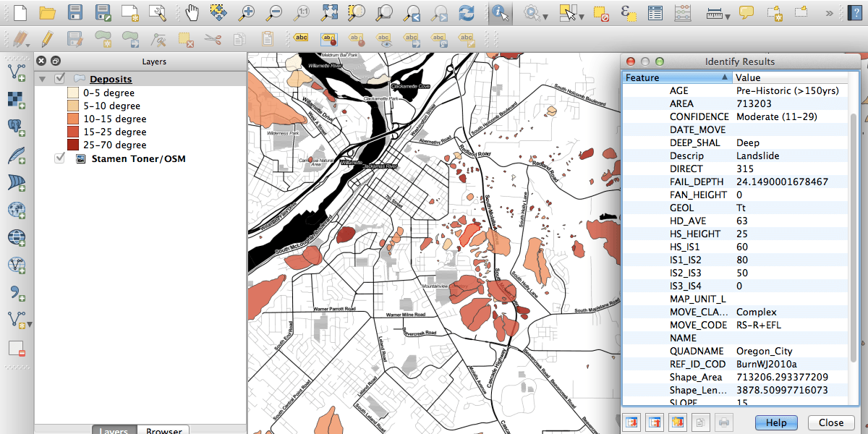868x434 pixels.
Task: Click the Zoom Last icon
Action: point(412,12)
